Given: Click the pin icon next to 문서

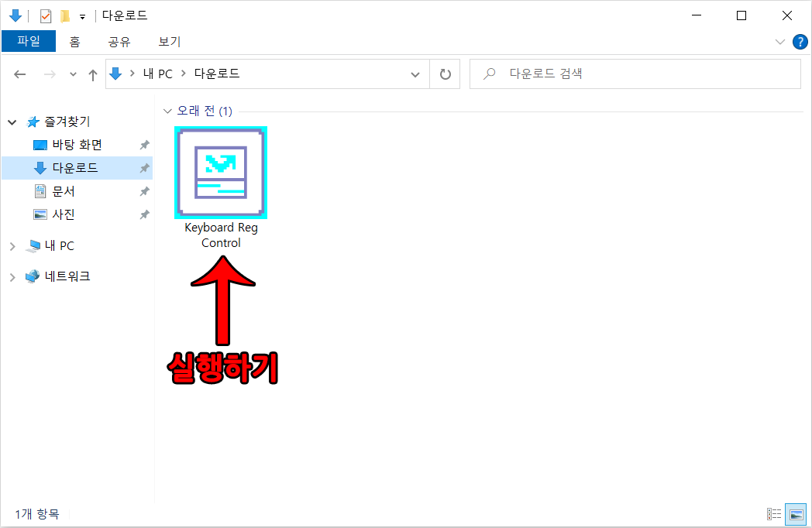Looking at the screenshot, I should tap(144, 191).
